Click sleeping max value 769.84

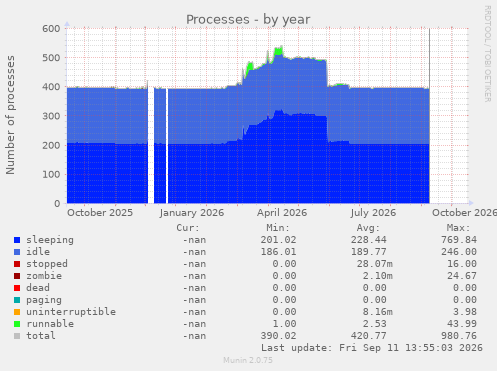tap(459, 240)
